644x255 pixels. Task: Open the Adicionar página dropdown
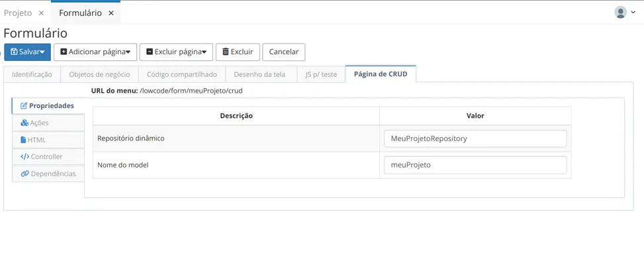tap(95, 52)
